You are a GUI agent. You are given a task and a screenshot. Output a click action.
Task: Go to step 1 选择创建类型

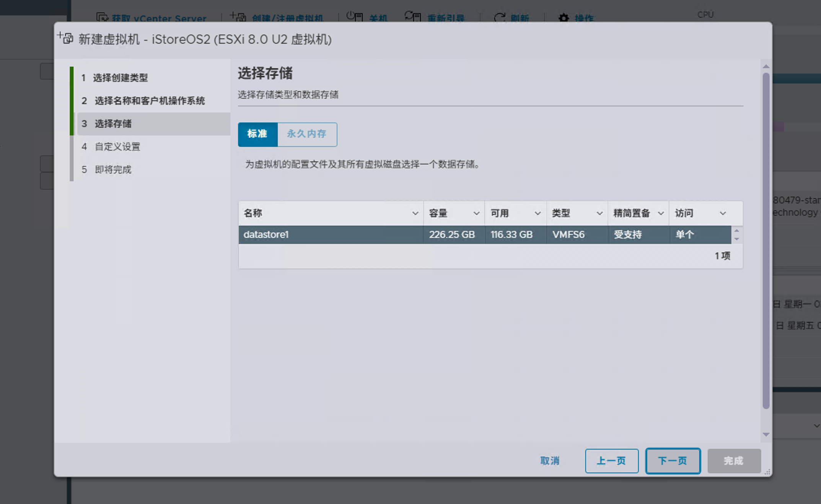pyautogui.click(x=121, y=78)
